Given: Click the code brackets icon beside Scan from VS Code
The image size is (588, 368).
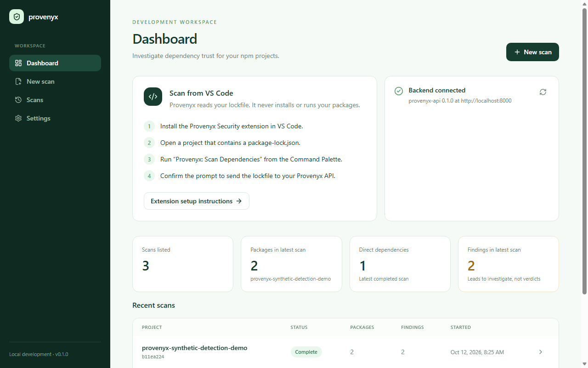Looking at the screenshot, I should 153,97.
